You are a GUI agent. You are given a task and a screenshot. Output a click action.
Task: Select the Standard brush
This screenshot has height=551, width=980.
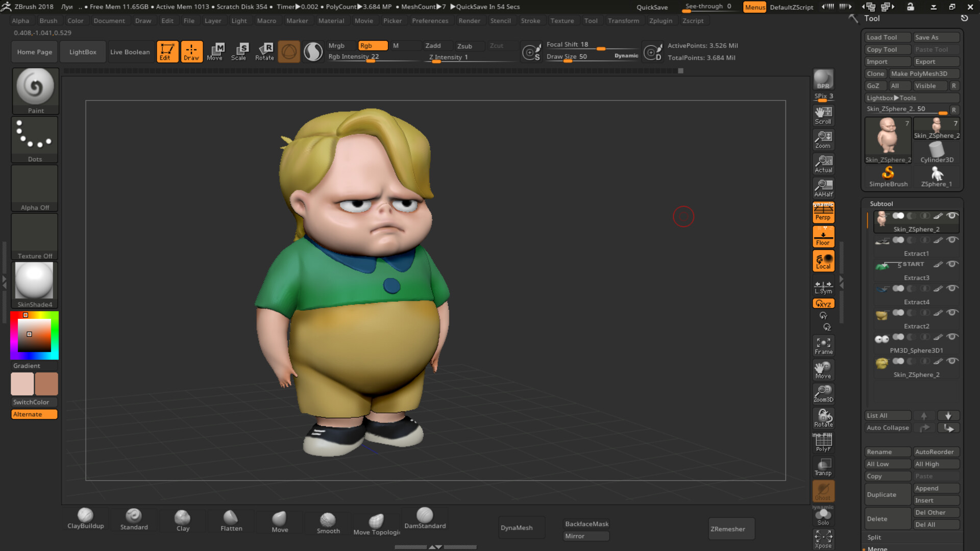point(134,519)
